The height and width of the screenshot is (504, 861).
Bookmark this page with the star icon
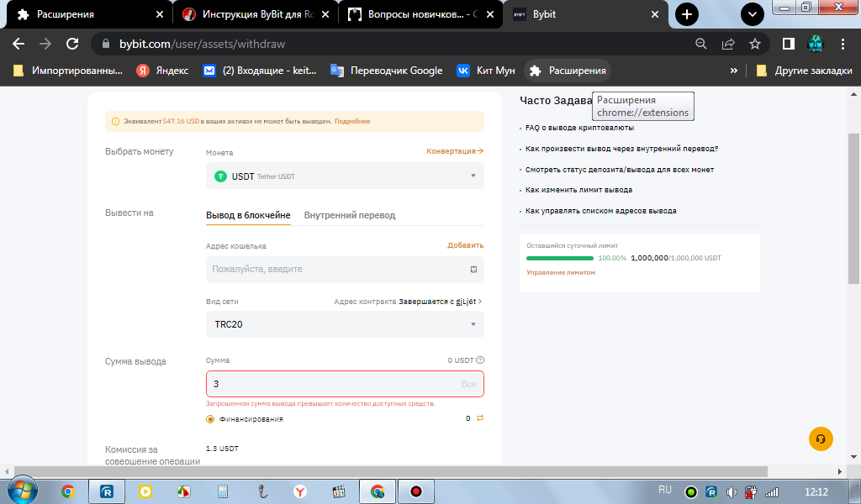(755, 44)
